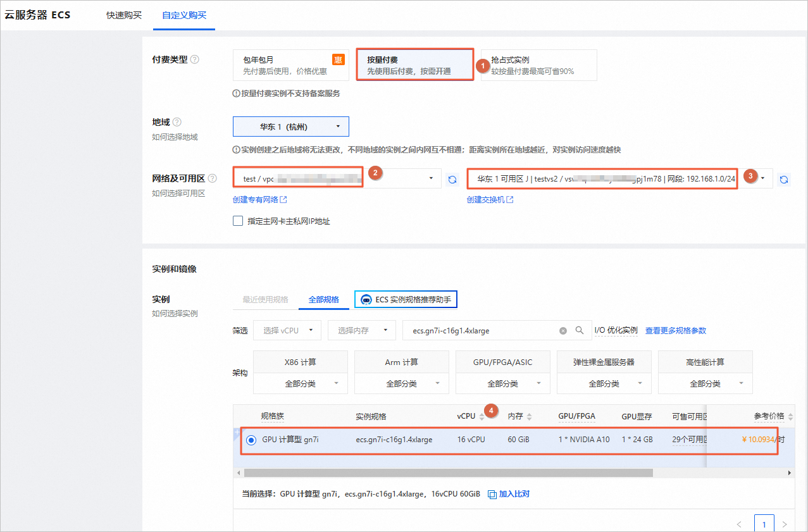Select 抢占式实例 billing option
This screenshot has width=808, height=532.
(538, 65)
